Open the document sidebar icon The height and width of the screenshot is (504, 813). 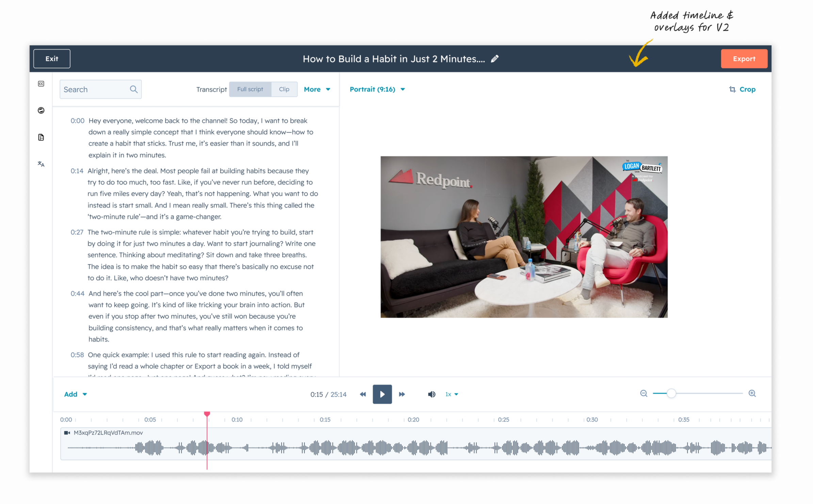tap(41, 137)
